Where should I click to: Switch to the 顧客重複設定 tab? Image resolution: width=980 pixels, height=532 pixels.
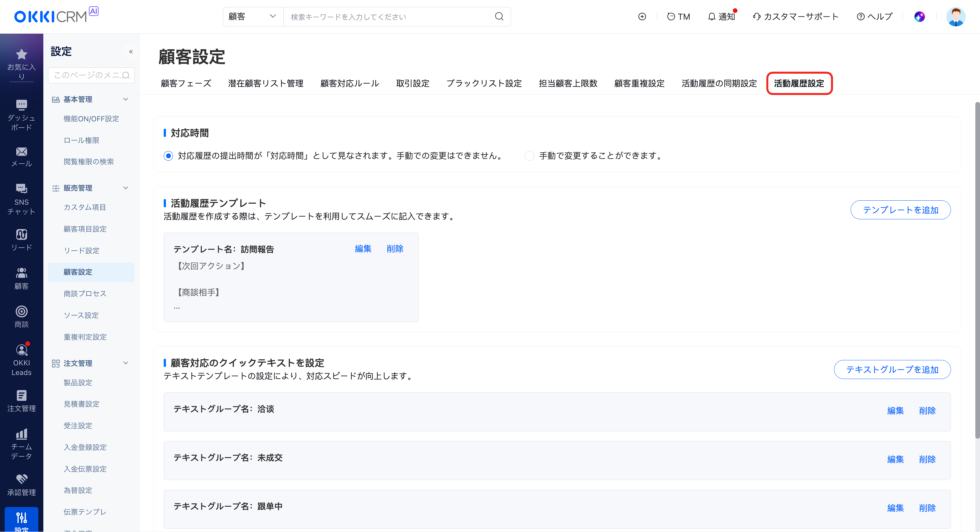[x=640, y=83]
